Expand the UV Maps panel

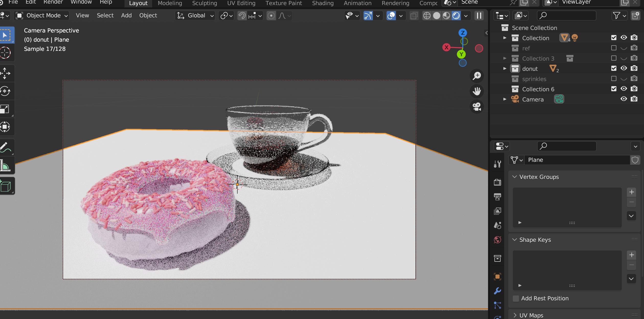(514, 315)
